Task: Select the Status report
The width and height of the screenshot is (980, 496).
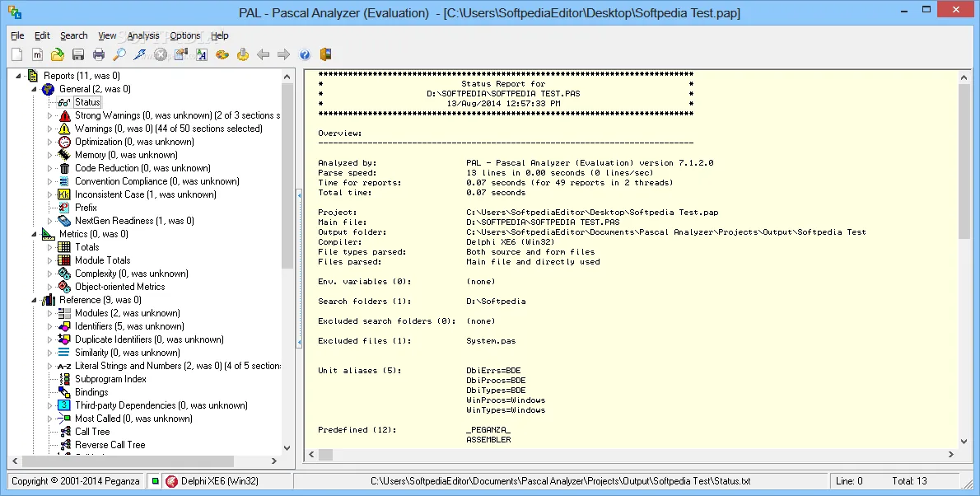Action: [x=86, y=102]
